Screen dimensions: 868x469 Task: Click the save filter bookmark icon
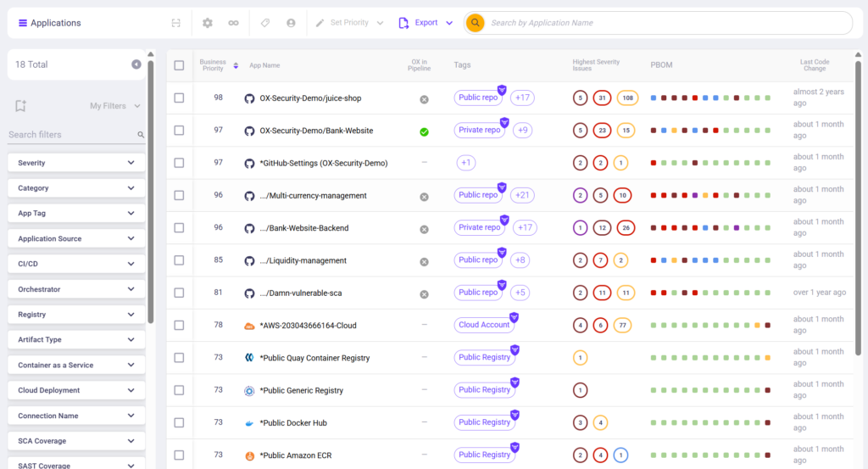(x=20, y=106)
